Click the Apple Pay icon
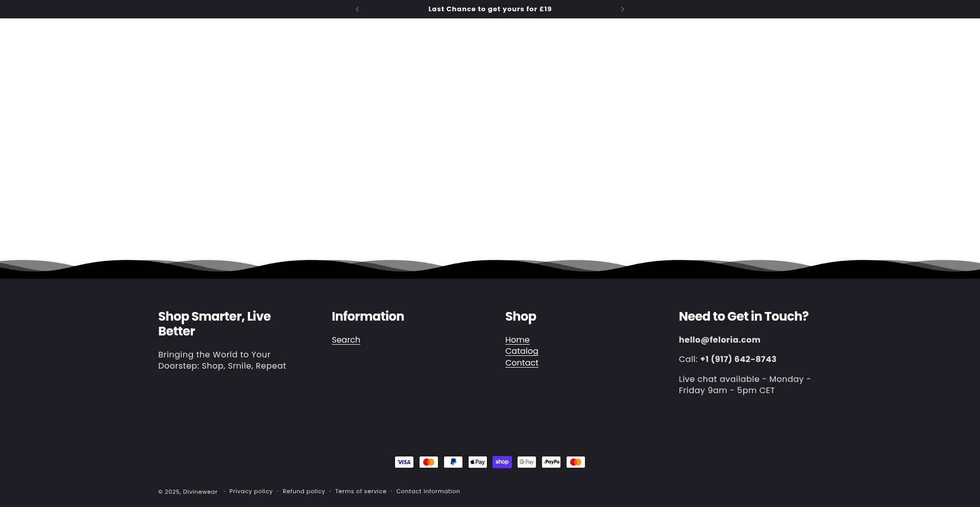Screen dimensions: 980x507 pyautogui.click(x=477, y=462)
